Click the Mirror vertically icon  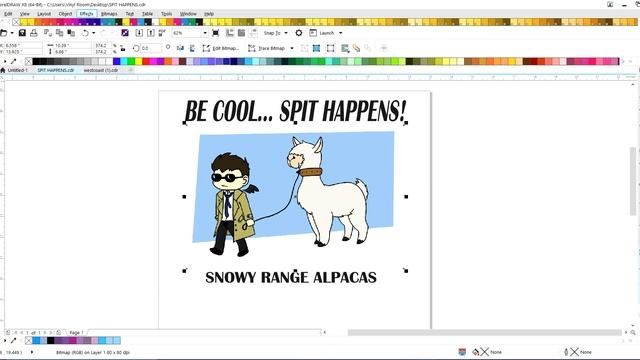[x=192, y=48]
